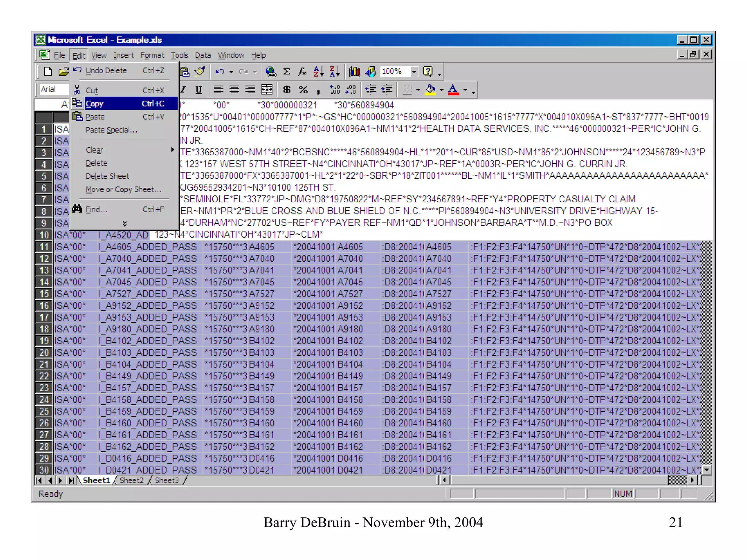
Task: Click the Merge and Center icon
Action: [x=267, y=89]
